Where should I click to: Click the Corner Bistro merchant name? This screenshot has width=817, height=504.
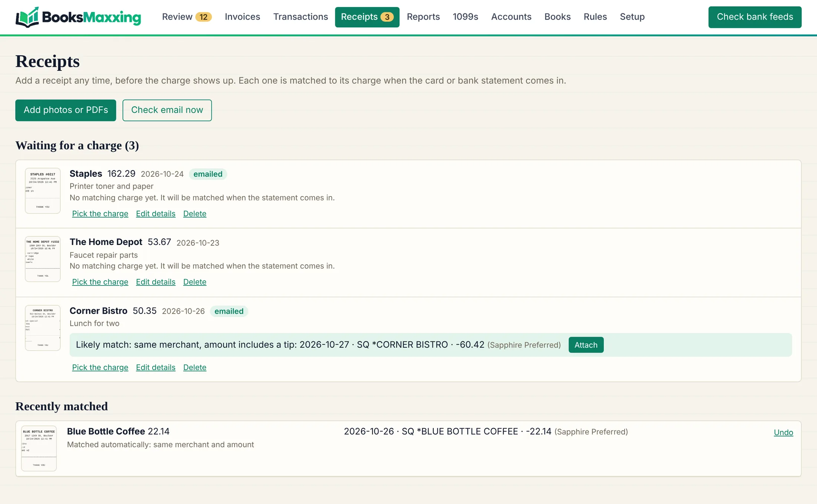tap(98, 311)
